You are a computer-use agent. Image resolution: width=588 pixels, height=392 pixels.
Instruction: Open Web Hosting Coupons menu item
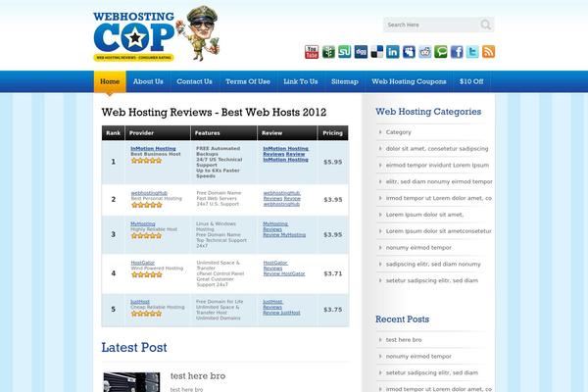(409, 81)
